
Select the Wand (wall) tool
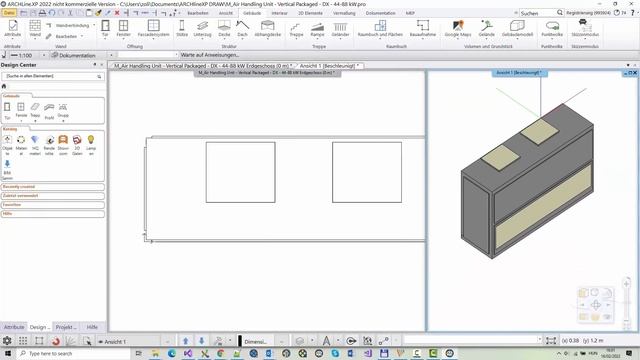pos(35,29)
